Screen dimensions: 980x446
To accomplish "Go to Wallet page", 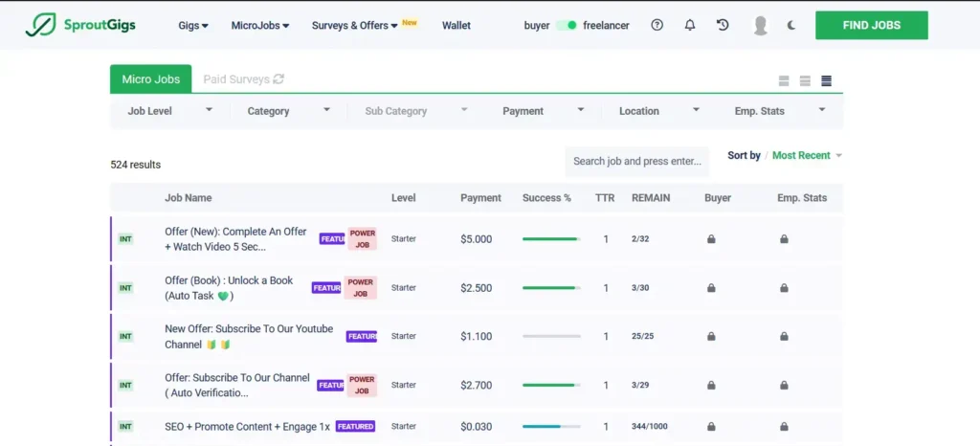I will (457, 26).
